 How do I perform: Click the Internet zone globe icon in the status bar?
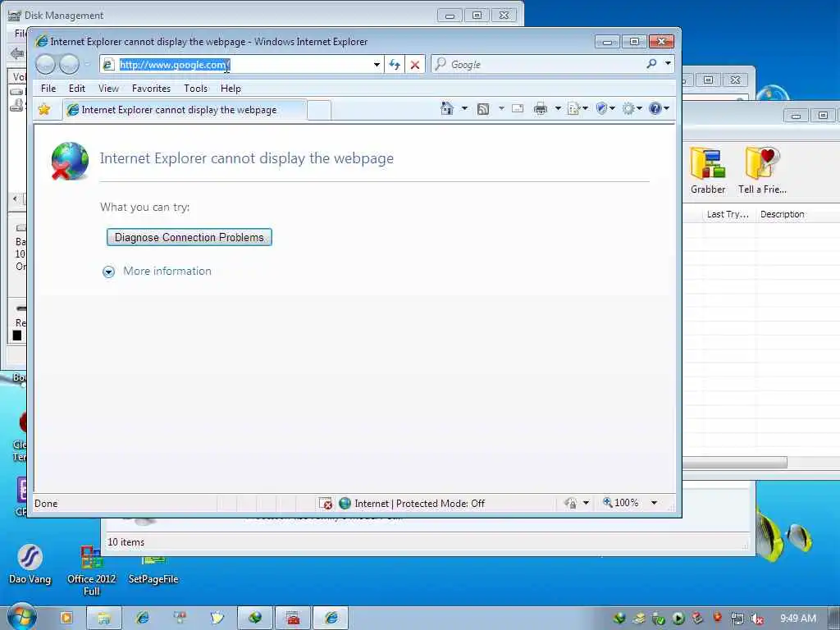pyautogui.click(x=345, y=503)
